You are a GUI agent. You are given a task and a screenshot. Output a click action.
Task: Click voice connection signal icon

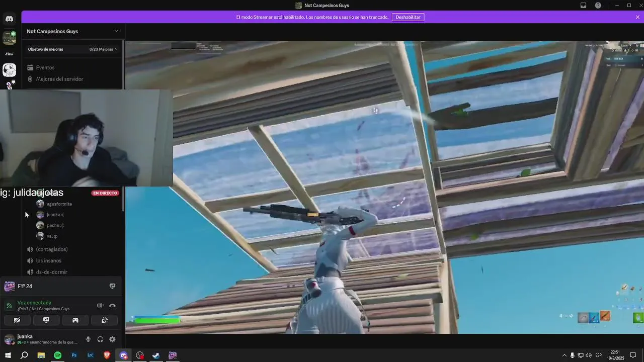point(9,305)
